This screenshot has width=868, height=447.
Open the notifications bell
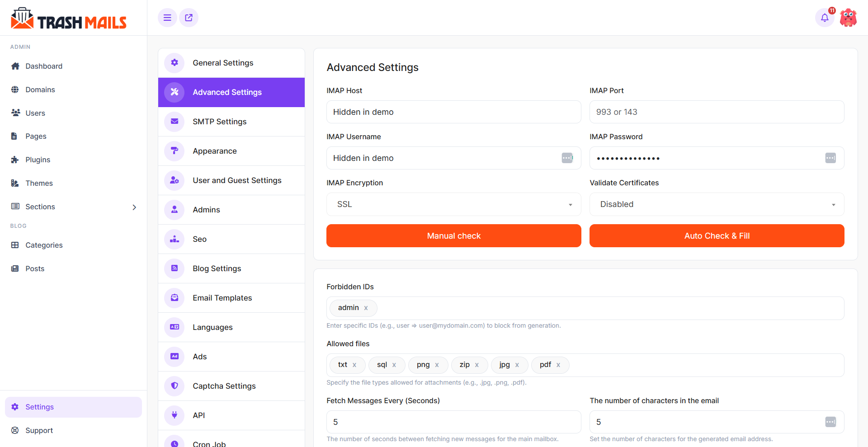(825, 18)
